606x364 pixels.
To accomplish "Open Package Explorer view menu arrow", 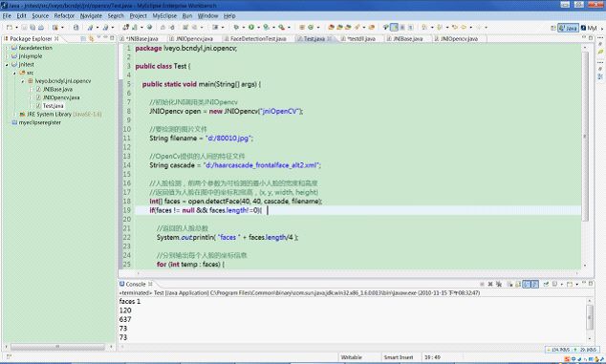I will [x=98, y=37].
